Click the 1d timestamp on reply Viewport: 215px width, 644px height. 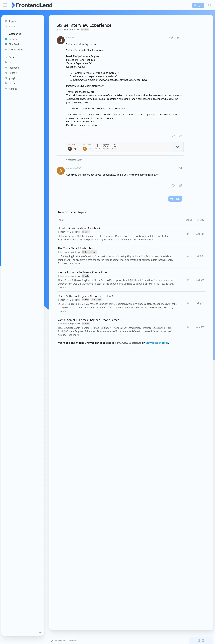coord(180,168)
